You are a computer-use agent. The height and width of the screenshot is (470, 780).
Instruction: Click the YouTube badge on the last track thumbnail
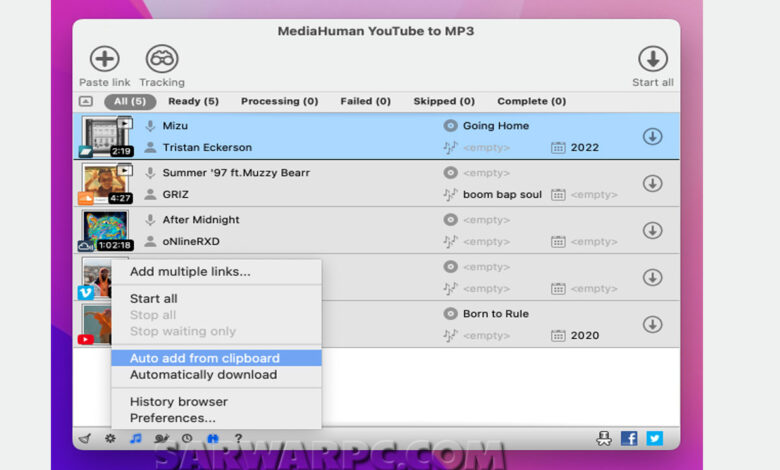pos(86,340)
